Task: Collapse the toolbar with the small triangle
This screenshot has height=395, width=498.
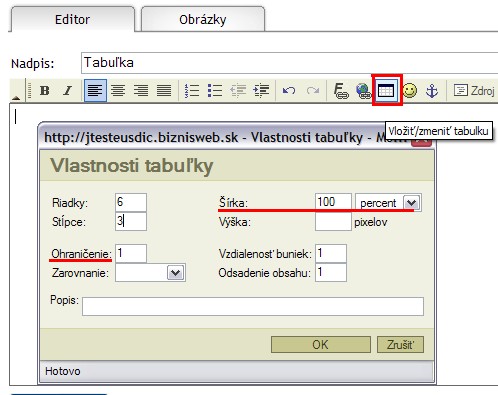Action: [16, 97]
